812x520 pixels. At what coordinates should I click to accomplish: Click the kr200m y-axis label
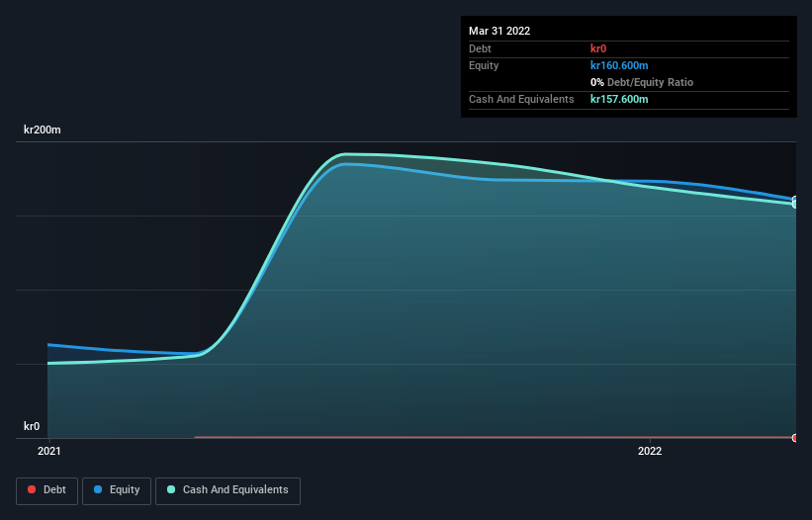tap(42, 130)
